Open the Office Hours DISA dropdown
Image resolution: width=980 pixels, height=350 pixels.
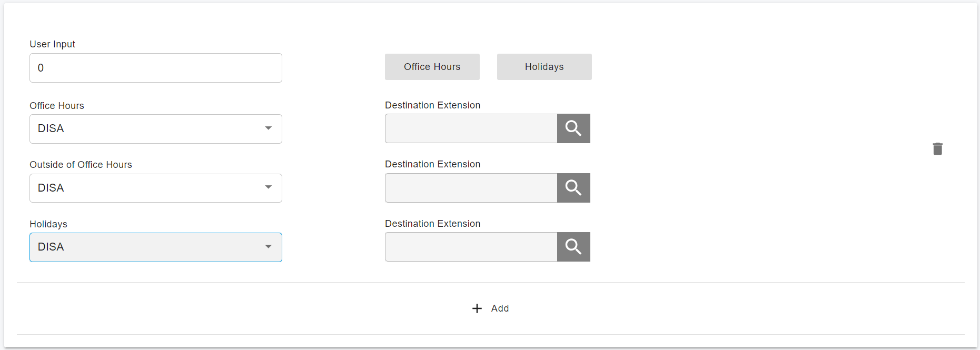[x=147, y=129]
